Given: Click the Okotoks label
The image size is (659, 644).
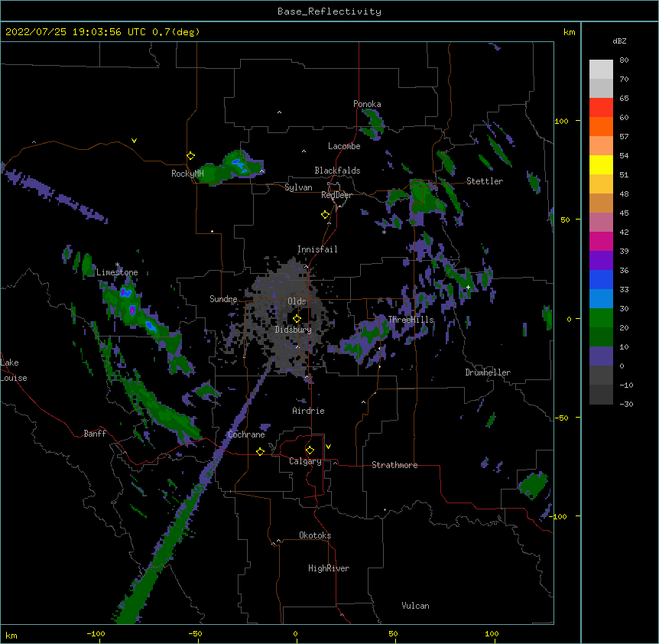Looking at the screenshot, I should coord(315,535).
